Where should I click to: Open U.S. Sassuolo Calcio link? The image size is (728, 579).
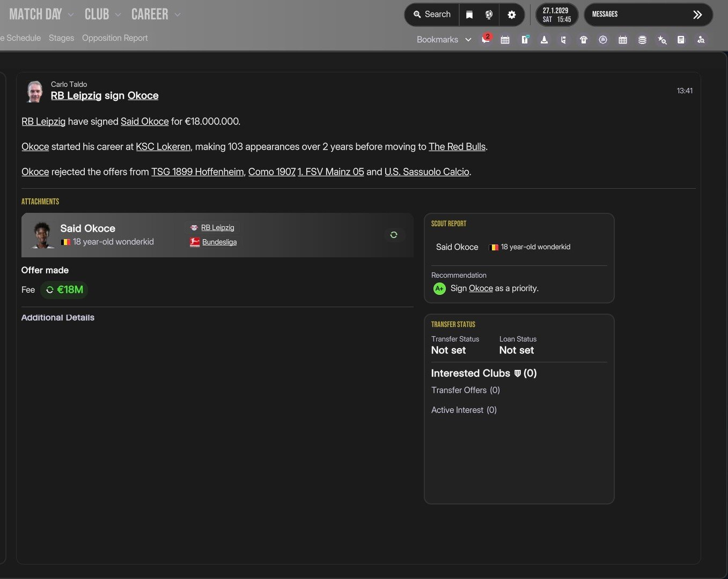click(x=427, y=172)
